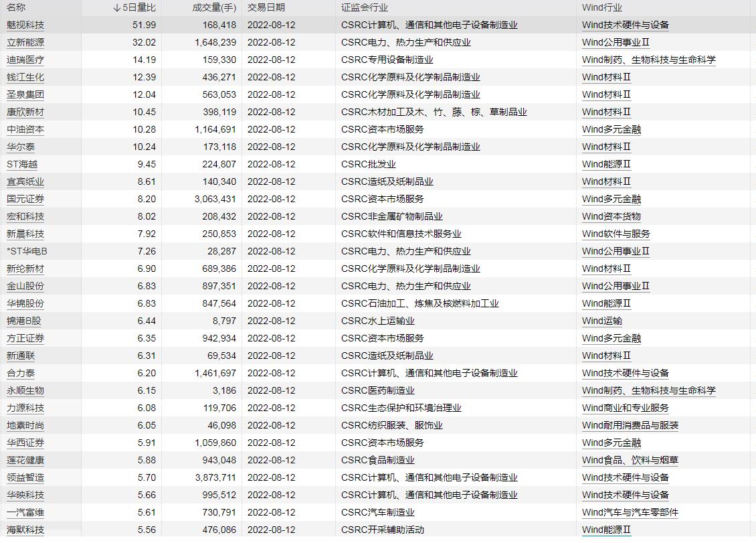Open stock link 华西证券
Viewport: 756px width, 543px height.
tap(25, 443)
